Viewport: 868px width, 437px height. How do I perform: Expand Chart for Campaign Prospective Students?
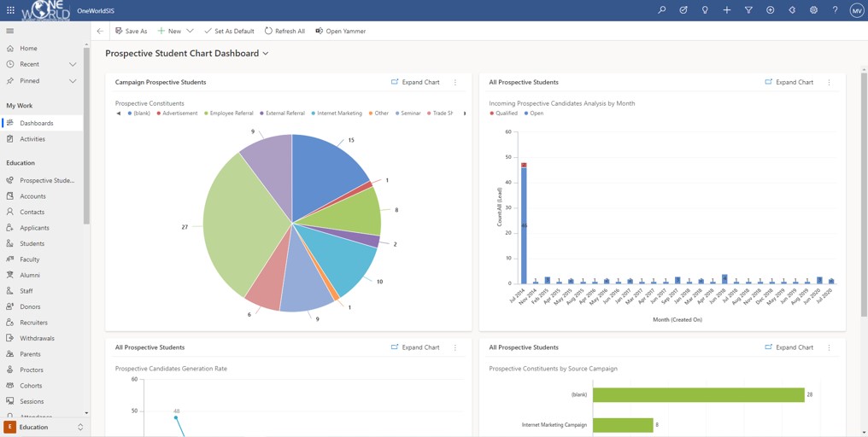coord(415,82)
